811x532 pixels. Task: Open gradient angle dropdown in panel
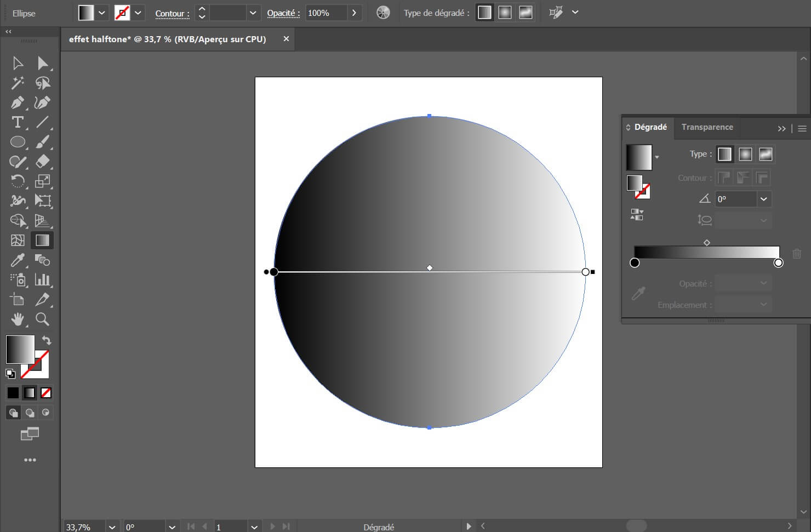pos(764,199)
